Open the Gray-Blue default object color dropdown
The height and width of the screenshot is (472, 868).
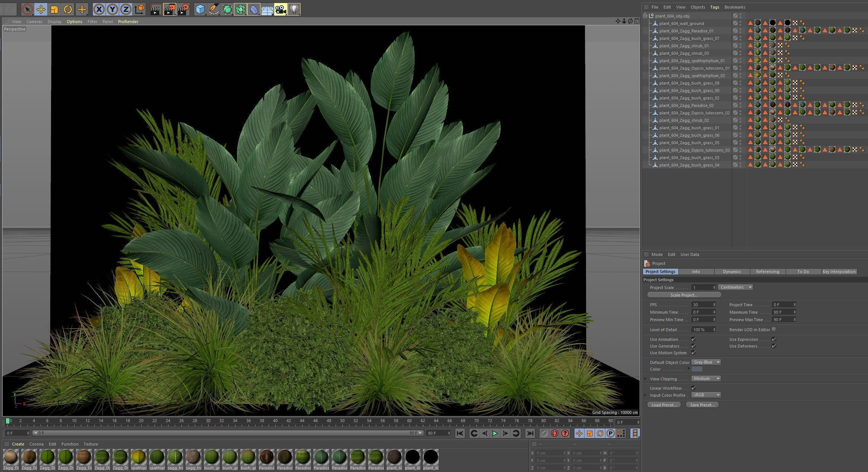pyautogui.click(x=706, y=362)
